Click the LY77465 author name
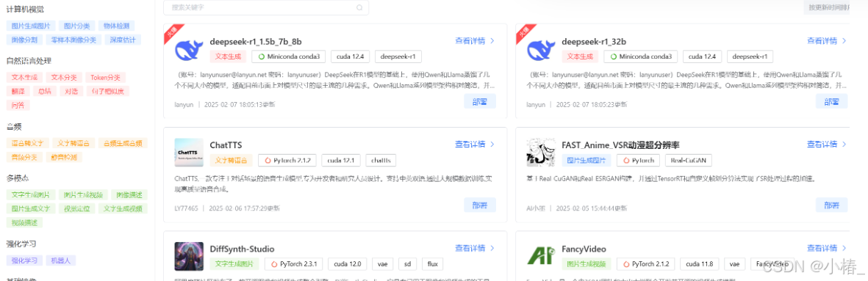 pyautogui.click(x=185, y=208)
